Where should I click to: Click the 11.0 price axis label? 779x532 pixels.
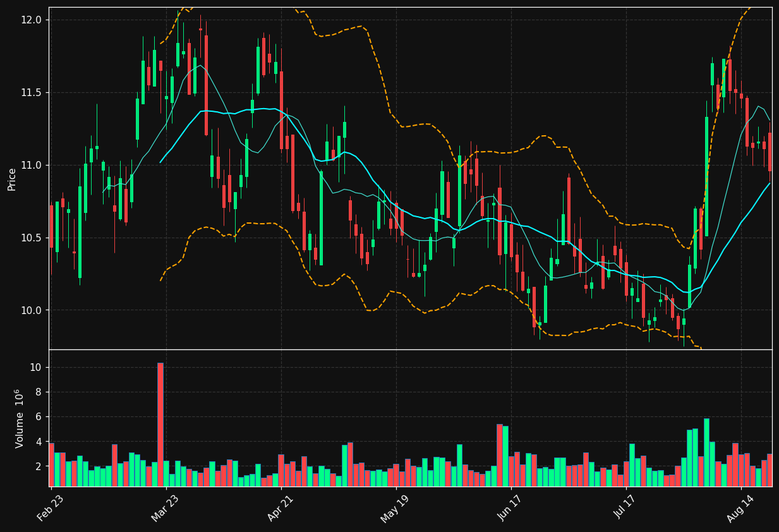click(x=32, y=166)
